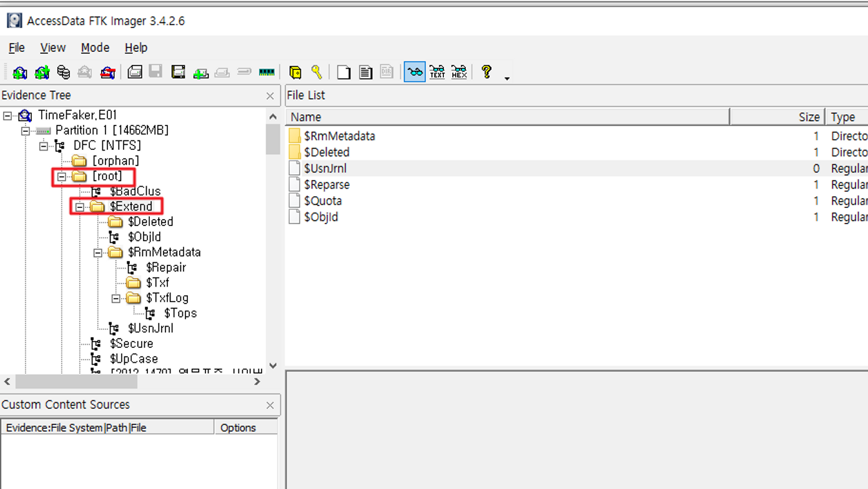Screen dimensions: 868x489
Task: Click Export Logical Image (AD1) icon
Action: pyautogui.click(x=178, y=72)
